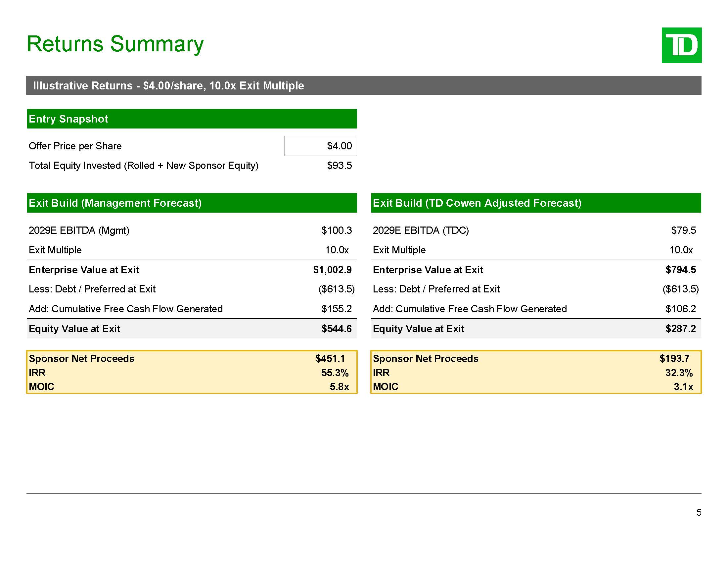The width and height of the screenshot is (728, 563).
Task: Click the $4.00 offer price input box
Action: click(x=320, y=146)
